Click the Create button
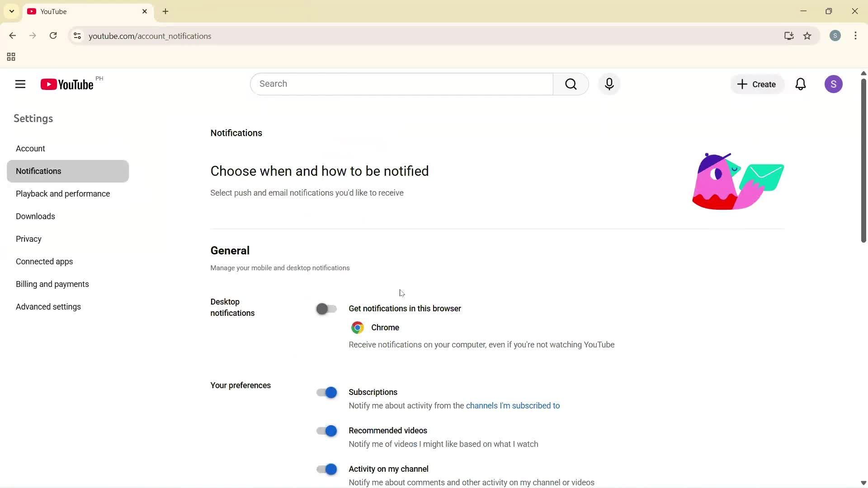The height and width of the screenshot is (488, 868). (757, 84)
